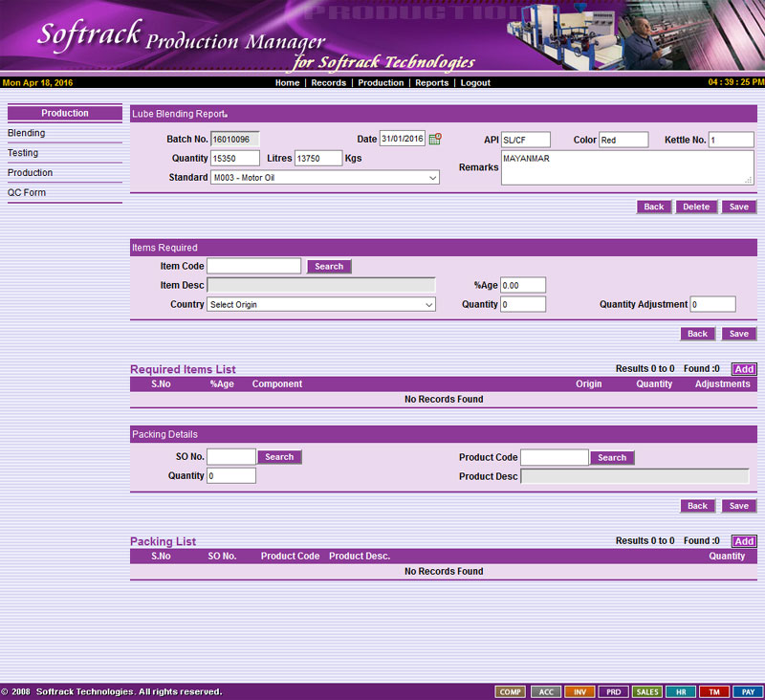Viewport: 765px width, 700px height.
Task: Click the Remarks text area containing MAYANMAR
Action: [x=626, y=167]
